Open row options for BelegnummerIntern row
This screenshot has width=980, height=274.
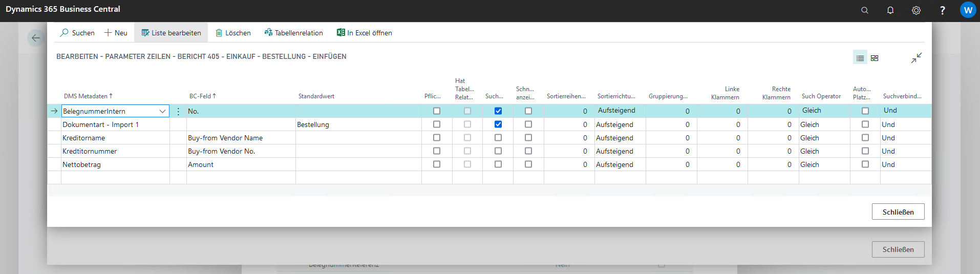[178, 111]
